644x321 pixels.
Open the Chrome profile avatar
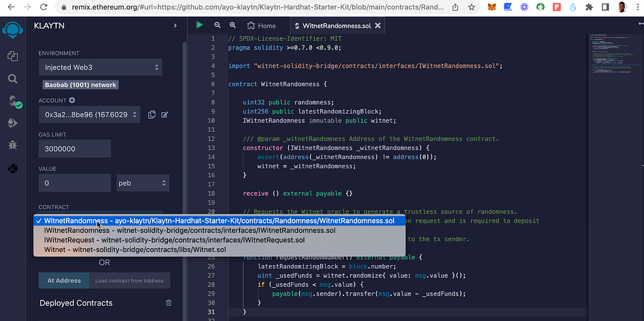pos(622,7)
